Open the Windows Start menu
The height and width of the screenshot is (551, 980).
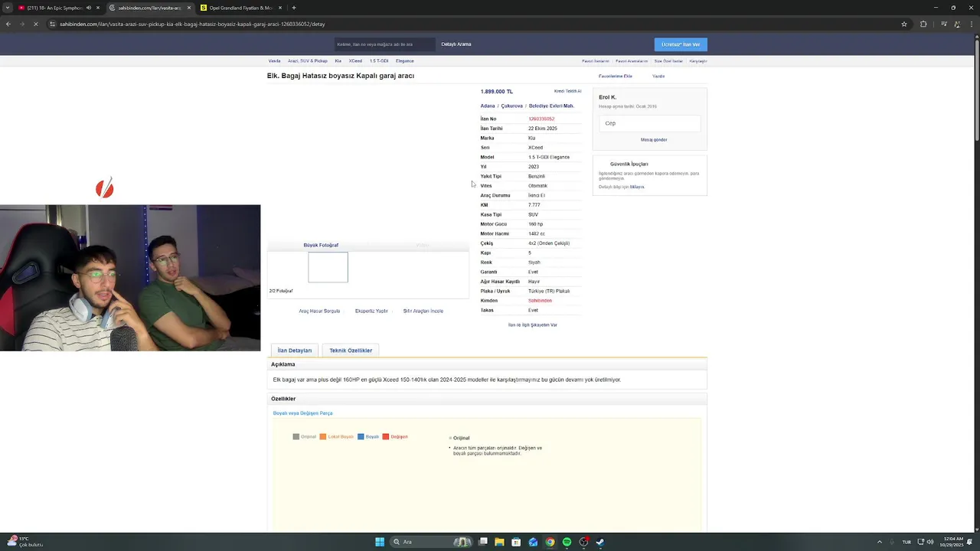point(380,542)
